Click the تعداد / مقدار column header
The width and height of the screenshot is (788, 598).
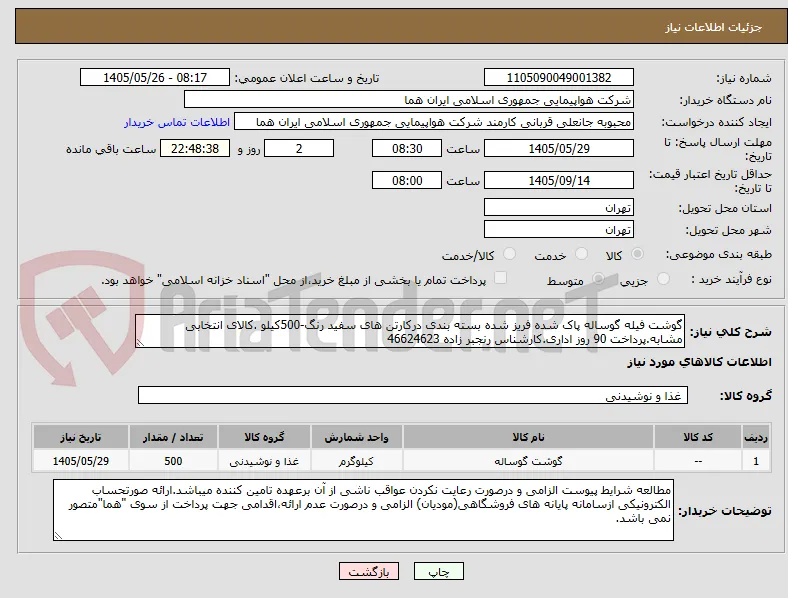173,437
